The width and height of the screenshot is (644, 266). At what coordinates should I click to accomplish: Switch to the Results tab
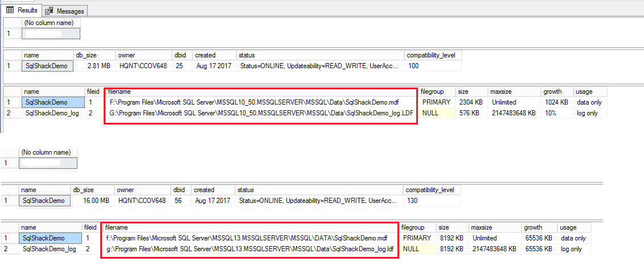(x=22, y=10)
